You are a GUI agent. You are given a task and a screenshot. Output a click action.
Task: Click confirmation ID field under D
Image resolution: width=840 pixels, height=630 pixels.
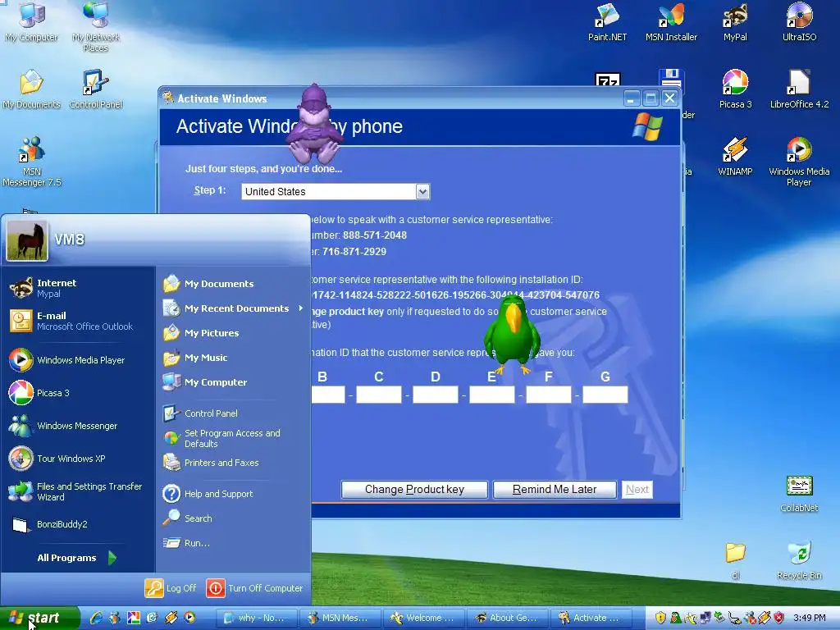pyautogui.click(x=436, y=395)
